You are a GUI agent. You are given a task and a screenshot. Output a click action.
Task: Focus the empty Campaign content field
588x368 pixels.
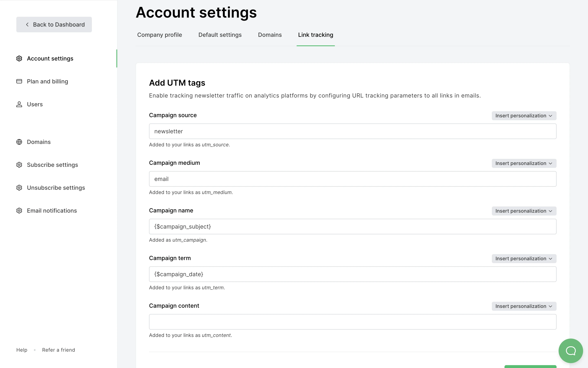coord(353,322)
